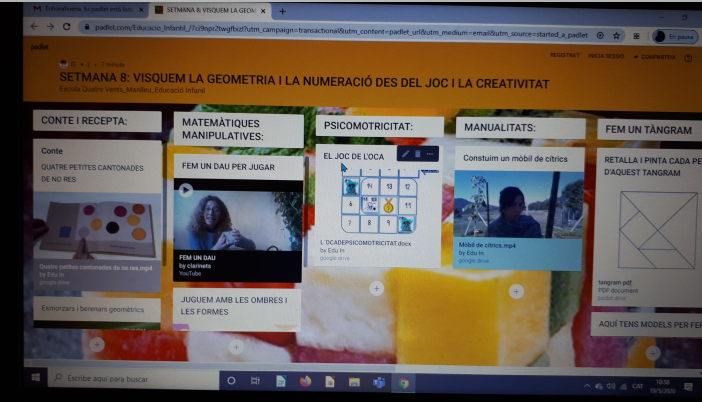The width and height of the screenshot is (702, 402).
Task: Add a post under the Psicomotricitat column
Action: coord(376,288)
